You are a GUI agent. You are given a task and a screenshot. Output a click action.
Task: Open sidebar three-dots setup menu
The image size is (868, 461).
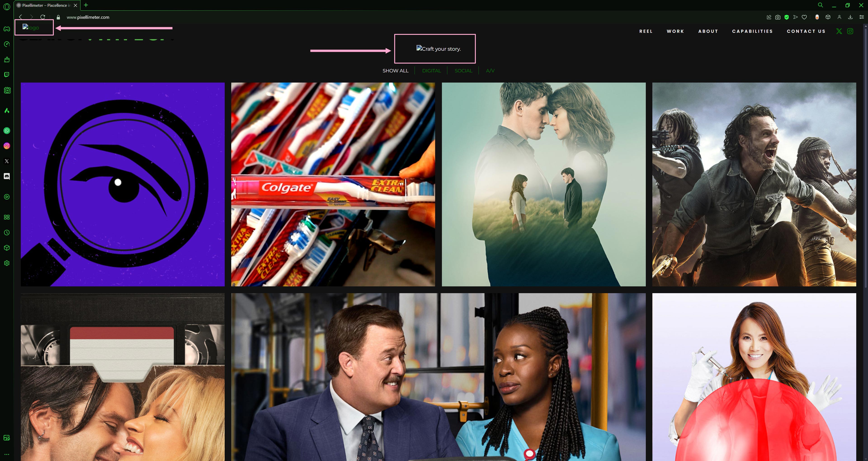pyautogui.click(x=7, y=455)
